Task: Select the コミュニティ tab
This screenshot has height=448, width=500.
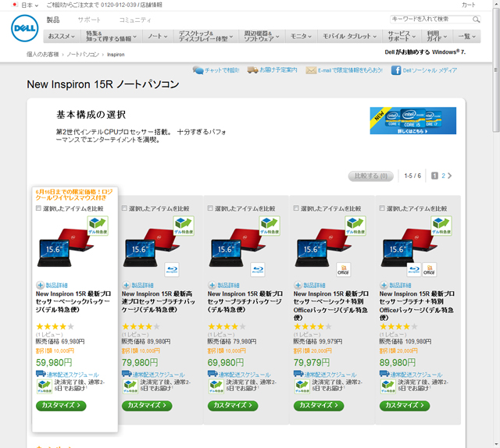Action: coord(135,20)
